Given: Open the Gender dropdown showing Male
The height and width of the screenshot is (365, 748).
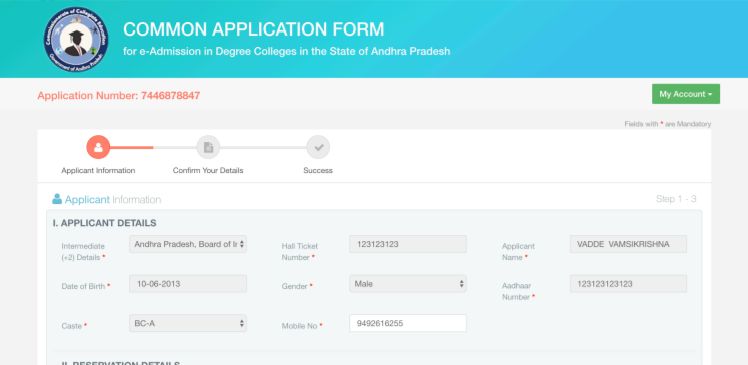Looking at the screenshot, I should coord(408,284).
